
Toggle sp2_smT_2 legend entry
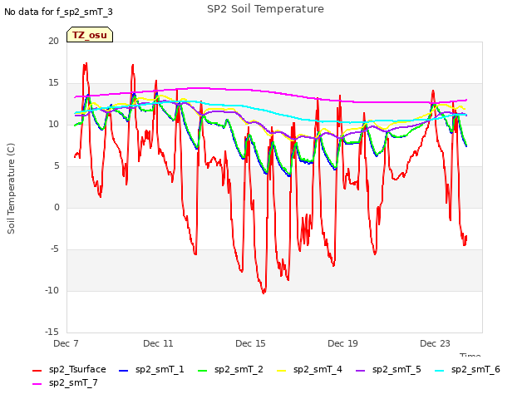[230, 369]
